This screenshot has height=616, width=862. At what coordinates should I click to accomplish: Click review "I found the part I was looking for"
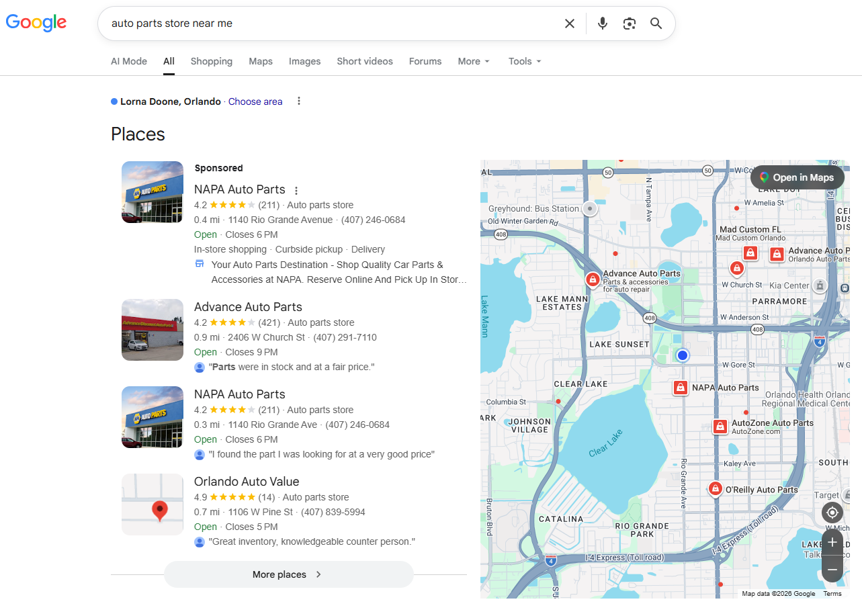click(322, 454)
